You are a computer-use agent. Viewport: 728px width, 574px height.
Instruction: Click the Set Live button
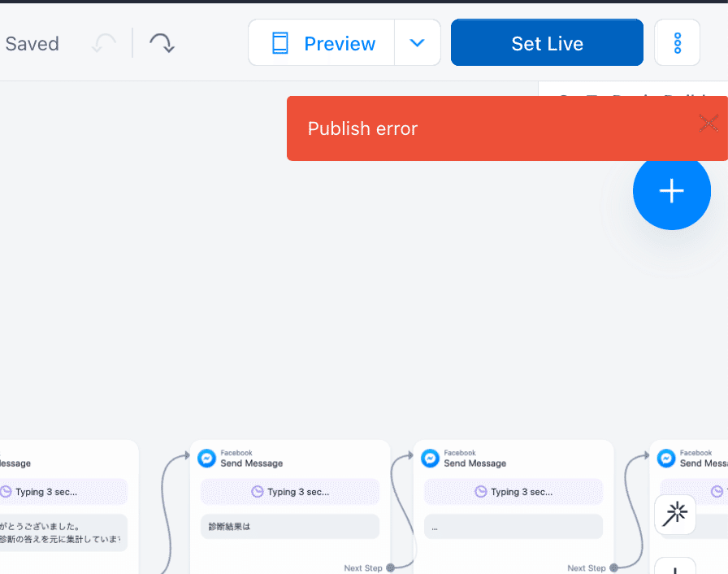point(546,42)
